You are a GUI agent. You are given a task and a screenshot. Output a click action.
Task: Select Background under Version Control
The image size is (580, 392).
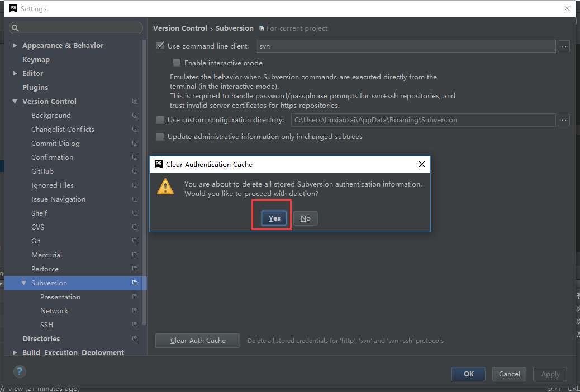(x=51, y=116)
